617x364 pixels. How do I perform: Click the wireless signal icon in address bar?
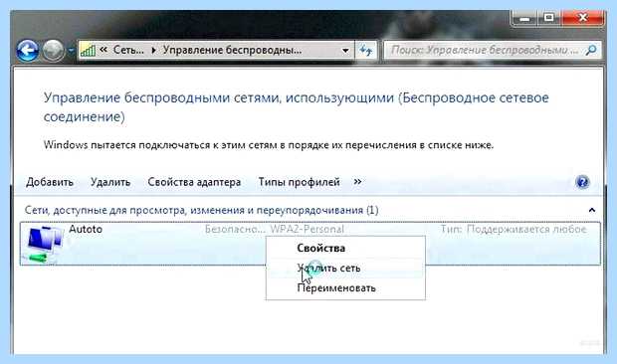coord(88,50)
